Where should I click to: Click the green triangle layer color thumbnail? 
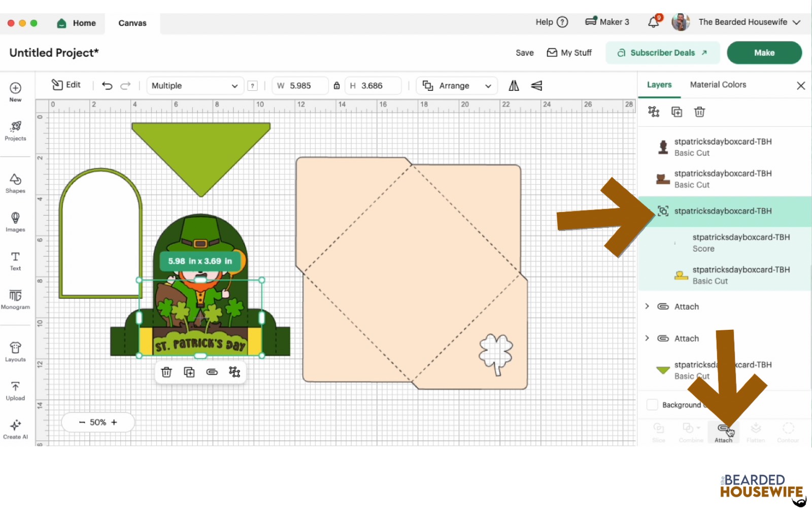click(x=663, y=370)
